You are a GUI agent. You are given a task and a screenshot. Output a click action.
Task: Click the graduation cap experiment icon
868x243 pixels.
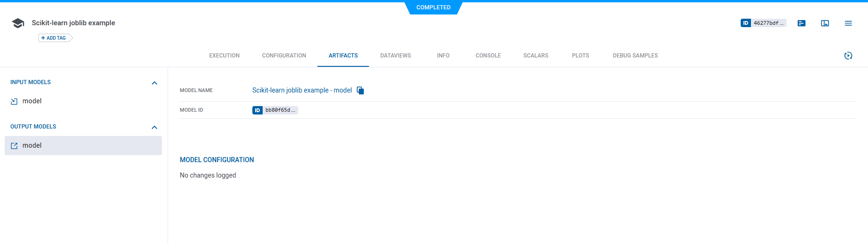click(18, 23)
